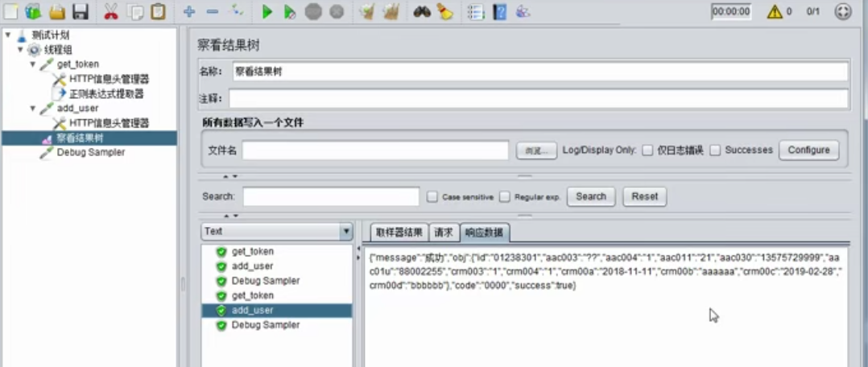Click the toolbar icon right of Help
868x367 pixels.
point(523,11)
